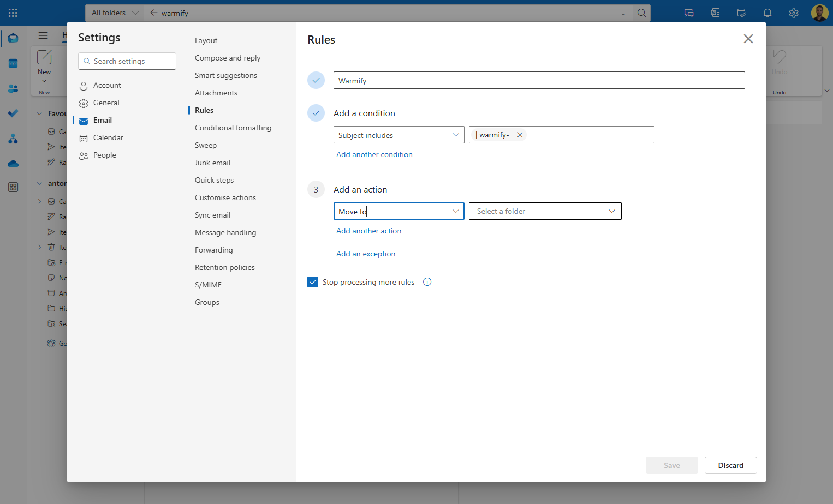Open the To Do checkmark app
The image size is (833, 504).
[13, 113]
